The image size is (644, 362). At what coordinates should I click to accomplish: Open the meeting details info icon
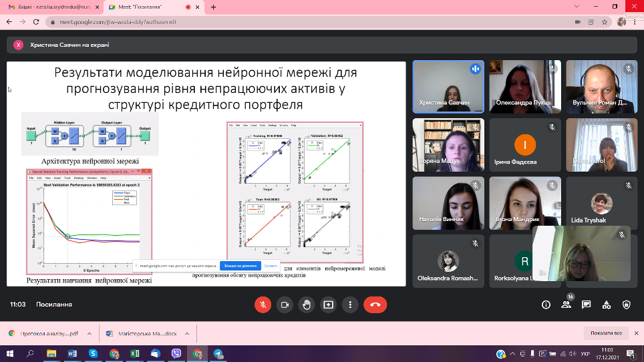[x=546, y=305]
